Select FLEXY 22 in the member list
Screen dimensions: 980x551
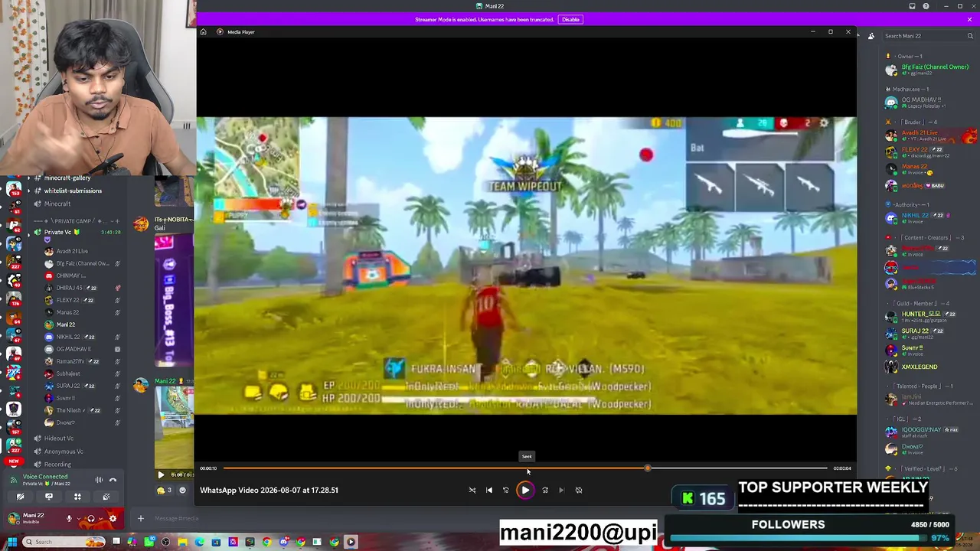(x=930, y=152)
